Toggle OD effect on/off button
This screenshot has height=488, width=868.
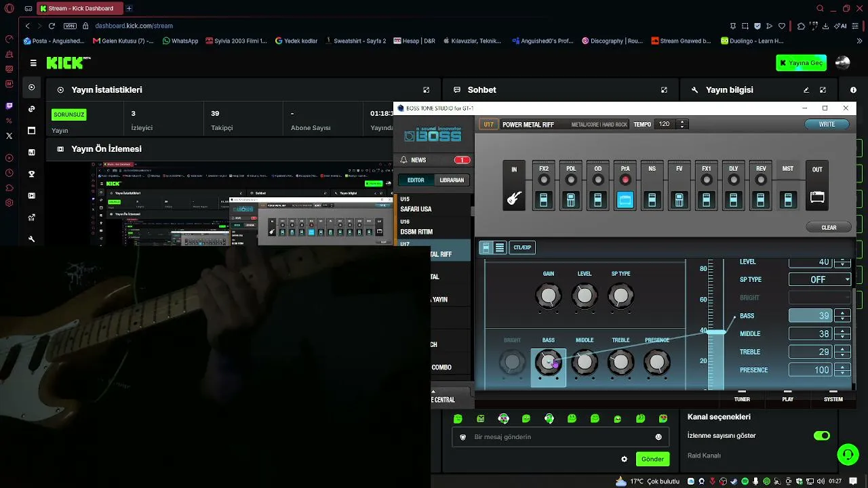click(x=598, y=180)
